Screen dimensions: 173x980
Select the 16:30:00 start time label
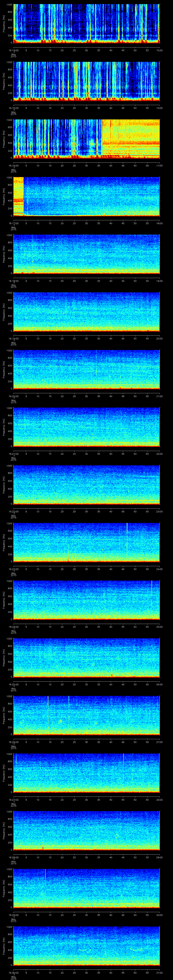pyautogui.click(x=13, y=972)
